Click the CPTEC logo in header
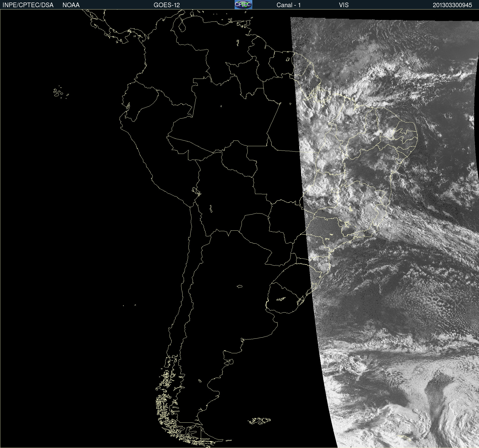 (x=243, y=5)
